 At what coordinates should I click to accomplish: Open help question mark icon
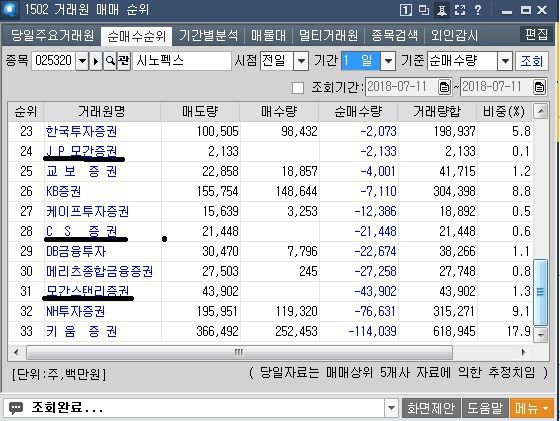478,10
